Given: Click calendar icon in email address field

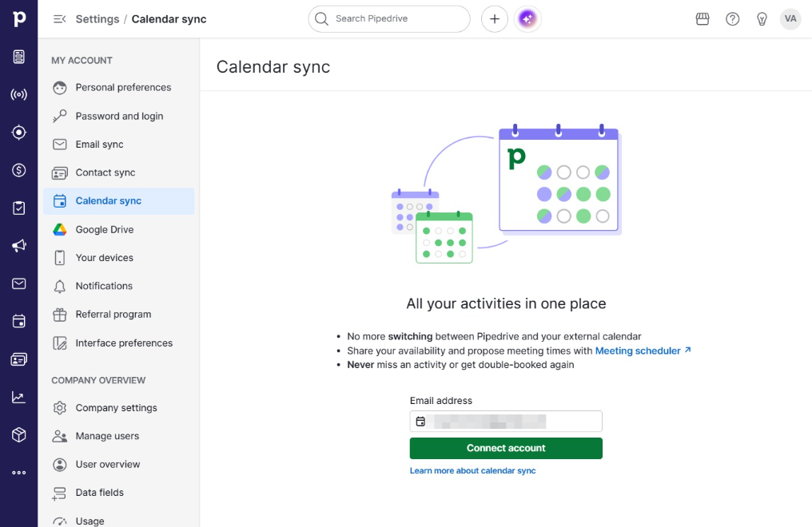Looking at the screenshot, I should (420, 422).
